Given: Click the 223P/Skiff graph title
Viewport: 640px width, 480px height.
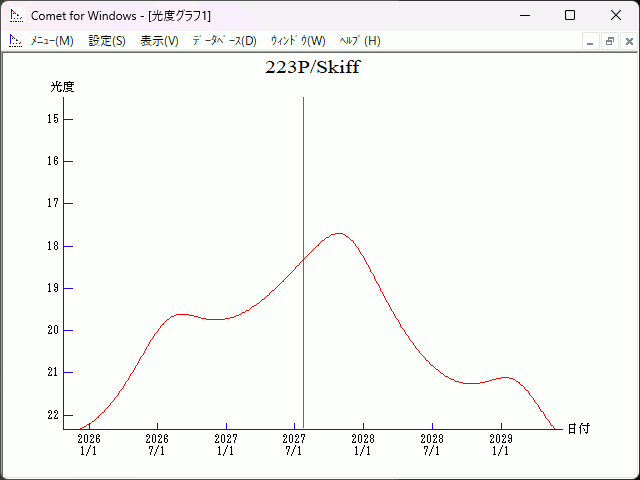Looking at the screenshot, I should [312, 68].
